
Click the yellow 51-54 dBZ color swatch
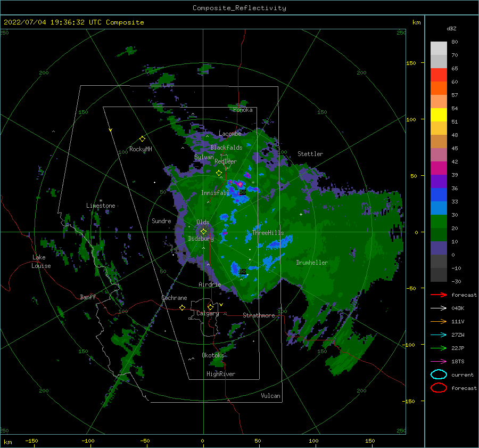pos(439,115)
